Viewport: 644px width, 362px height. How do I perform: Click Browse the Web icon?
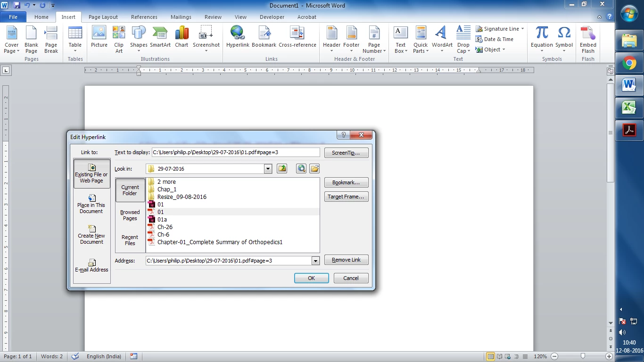pos(301,169)
